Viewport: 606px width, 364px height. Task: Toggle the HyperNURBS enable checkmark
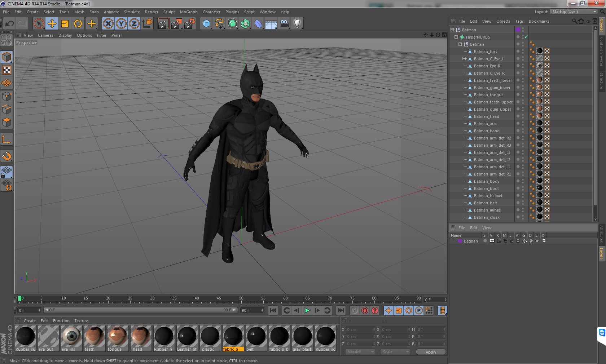point(526,37)
